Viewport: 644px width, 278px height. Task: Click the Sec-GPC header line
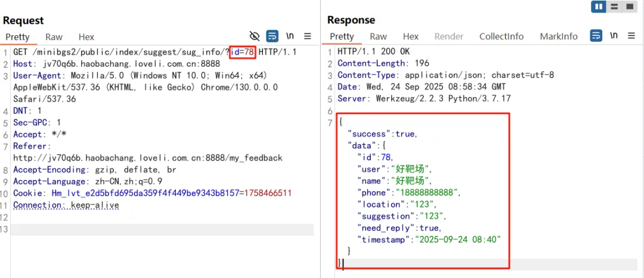click(37, 123)
